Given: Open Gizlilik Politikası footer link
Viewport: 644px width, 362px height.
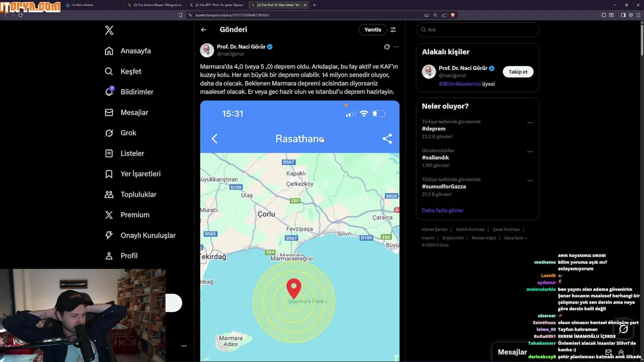Looking at the screenshot, I should pyautogui.click(x=470, y=229).
